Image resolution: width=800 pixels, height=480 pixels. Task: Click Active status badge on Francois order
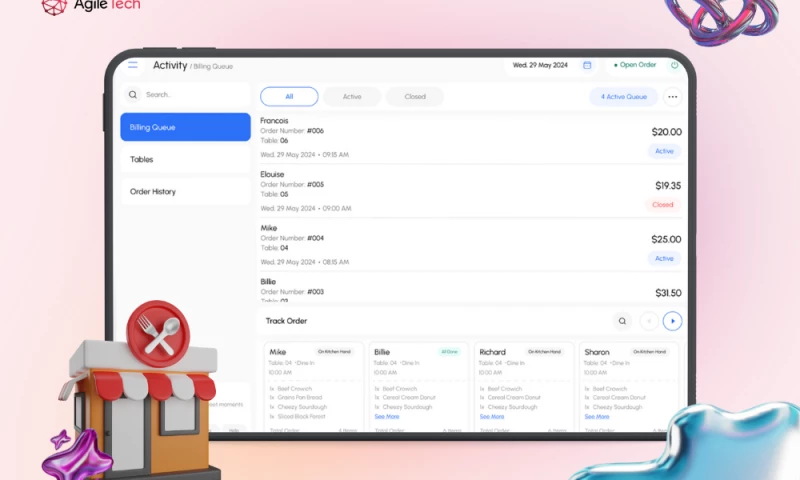click(x=664, y=151)
